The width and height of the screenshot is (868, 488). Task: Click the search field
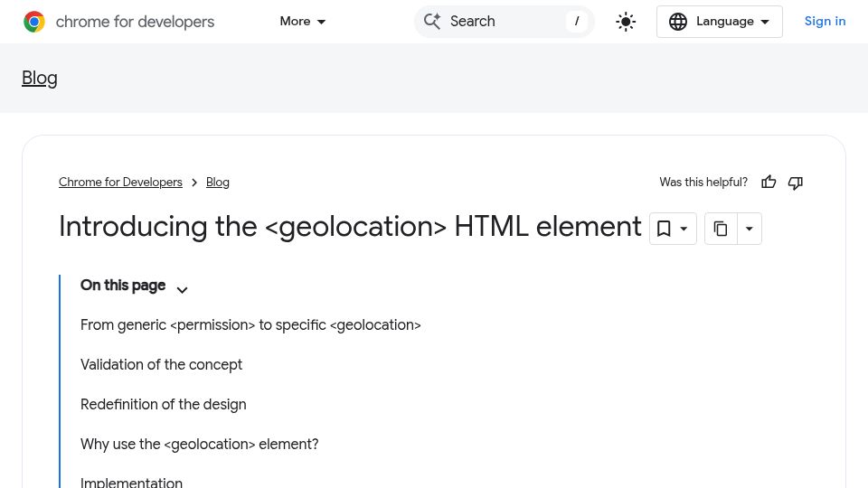[x=504, y=22]
